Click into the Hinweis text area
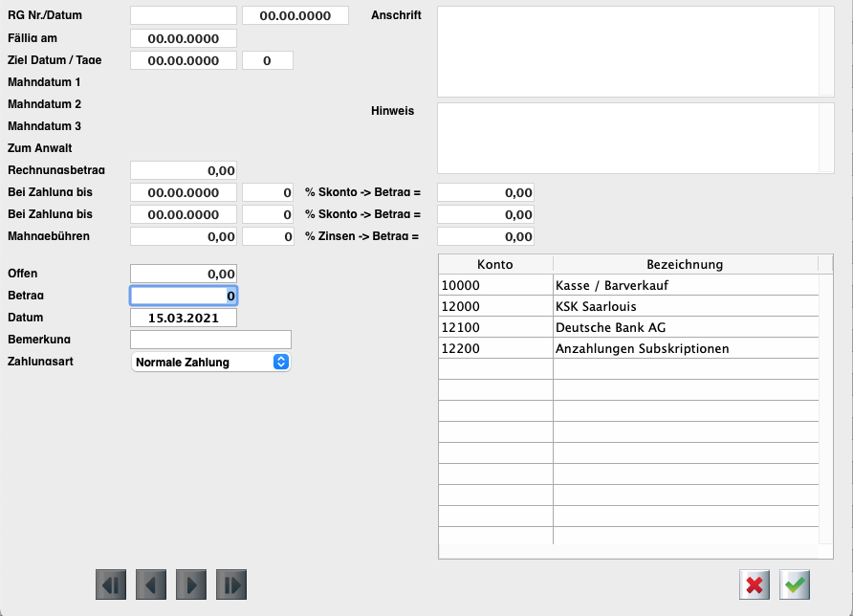Image resolution: width=853 pixels, height=616 pixels. (628, 138)
